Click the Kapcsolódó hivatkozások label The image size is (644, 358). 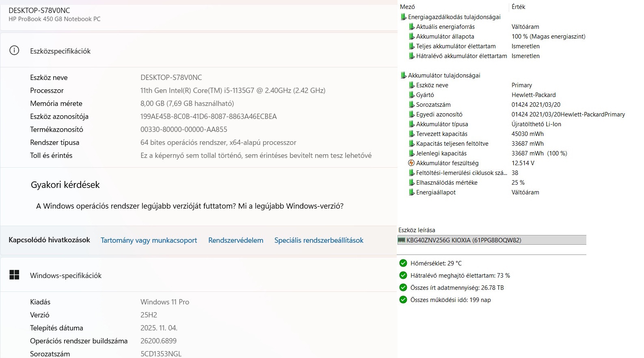[x=49, y=240]
